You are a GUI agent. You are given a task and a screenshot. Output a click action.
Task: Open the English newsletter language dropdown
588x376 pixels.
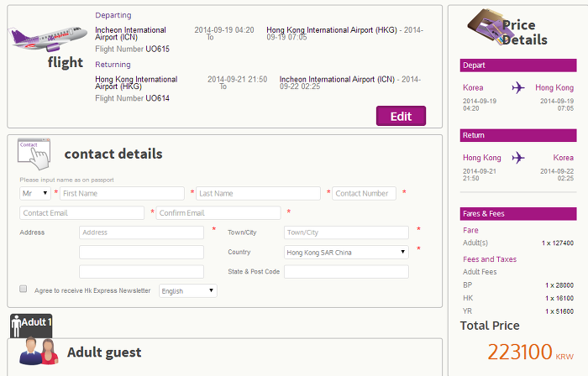[x=188, y=290]
